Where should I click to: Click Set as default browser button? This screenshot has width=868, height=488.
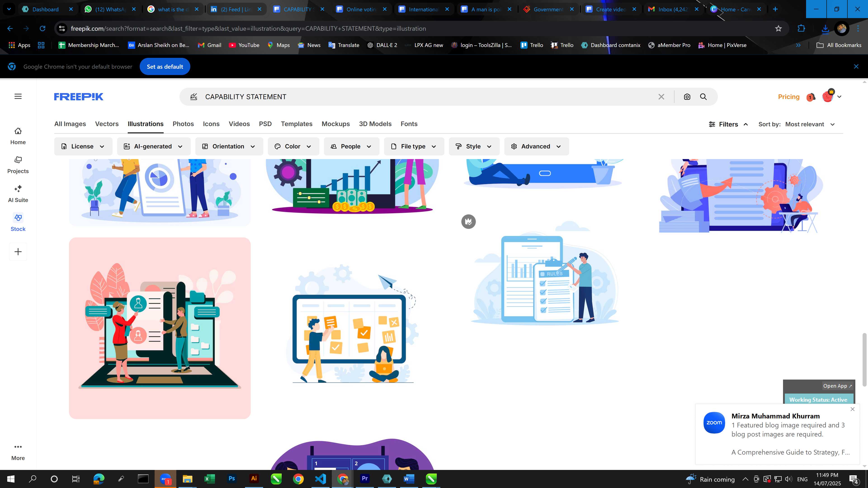165,67
